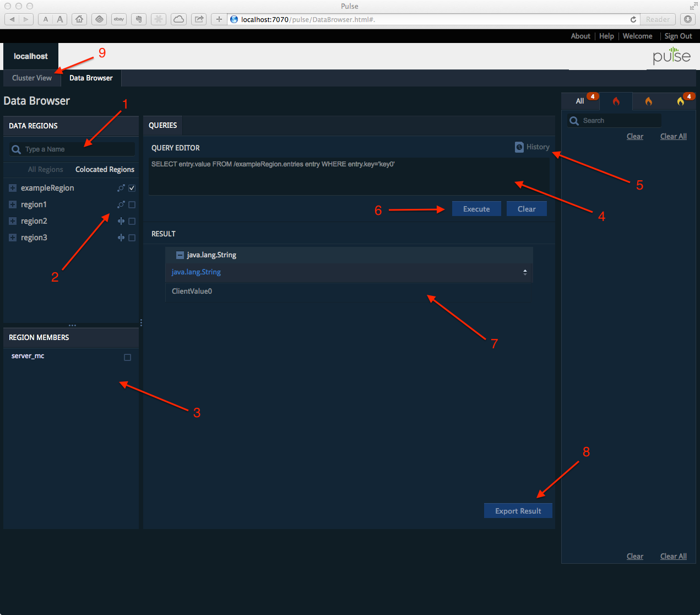The width and height of the screenshot is (700, 615).
Task: Select the server_mc member checkbox
Action: [127, 357]
